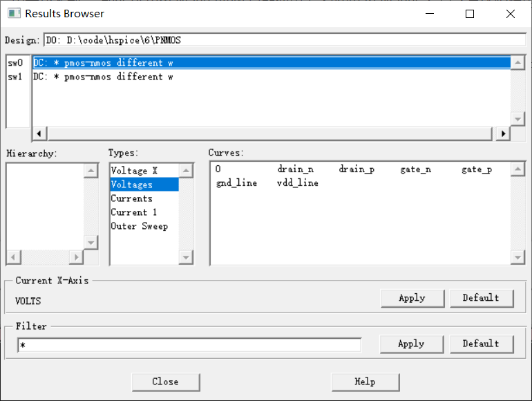The width and height of the screenshot is (532, 401).
Task: Select the gate_n curve
Action: point(416,169)
